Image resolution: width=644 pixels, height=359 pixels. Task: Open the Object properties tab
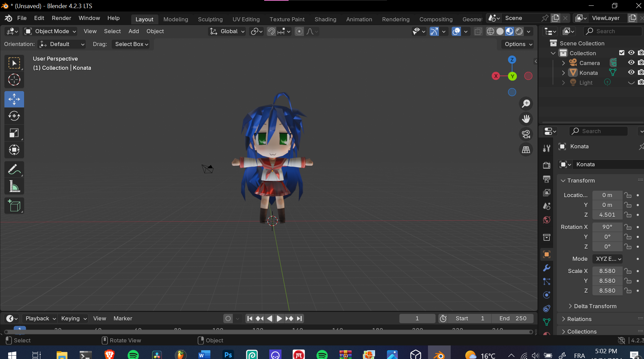(547, 254)
